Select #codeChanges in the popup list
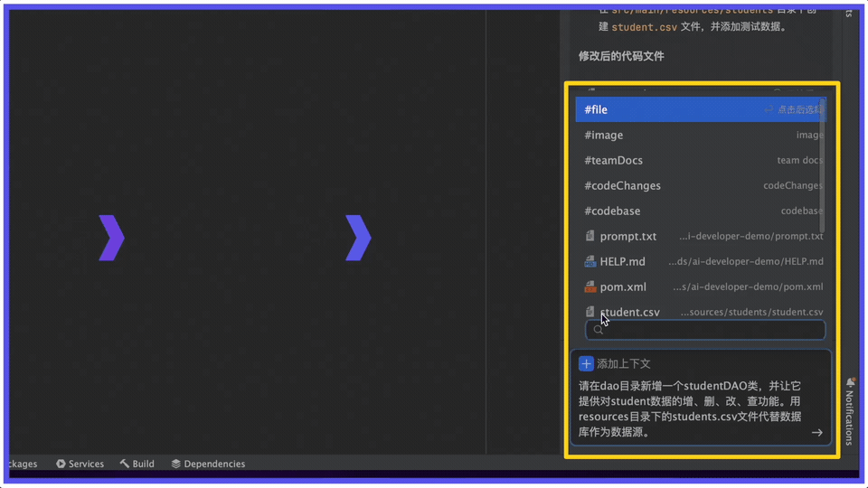 [623, 185]
